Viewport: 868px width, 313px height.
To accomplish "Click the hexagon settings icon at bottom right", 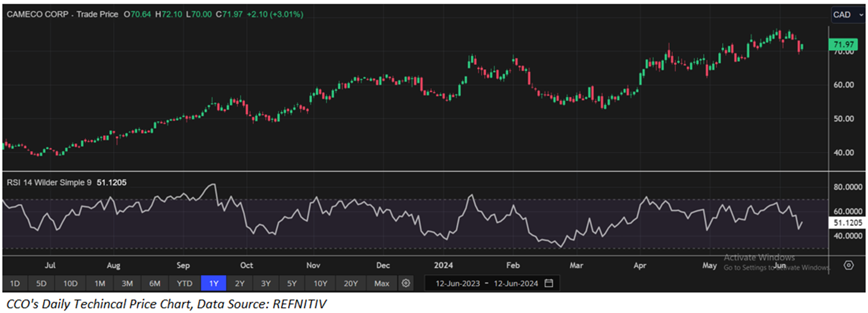I will point(848,265).
